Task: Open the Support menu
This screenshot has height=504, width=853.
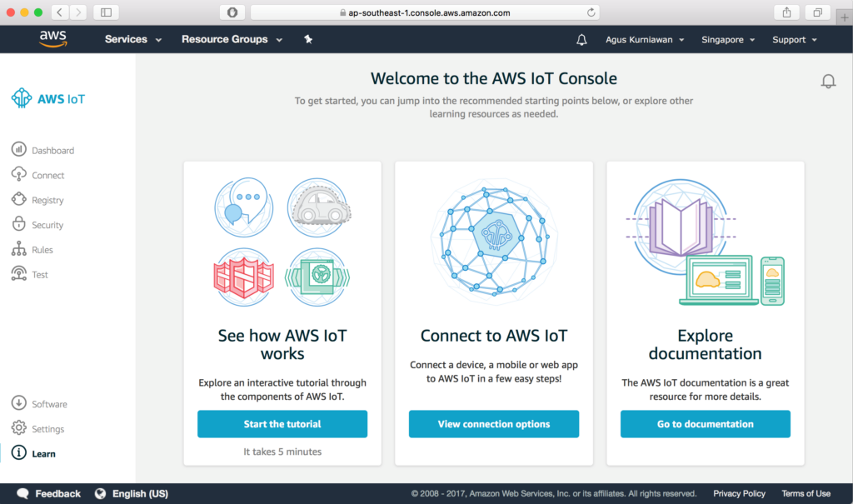Action: 794,39
